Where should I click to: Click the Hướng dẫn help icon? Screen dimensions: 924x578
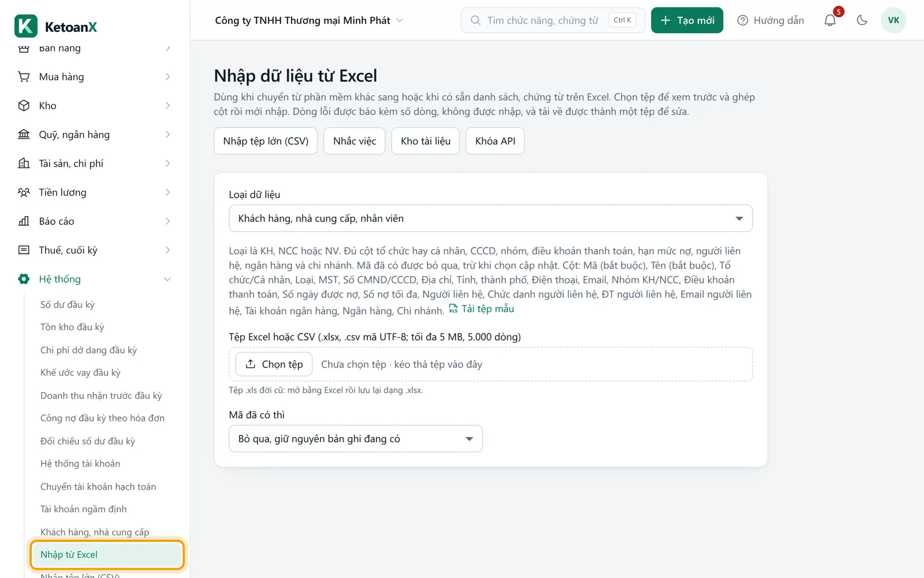pos(743,20)
